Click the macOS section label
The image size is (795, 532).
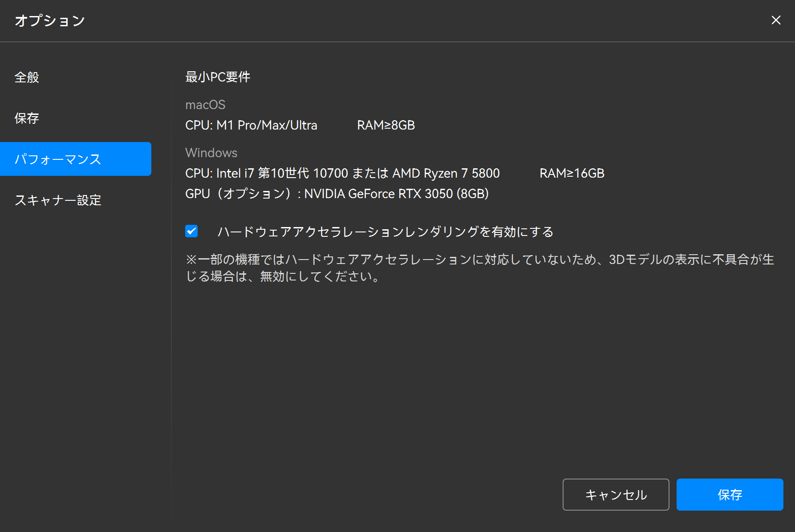tap(205, 105)
